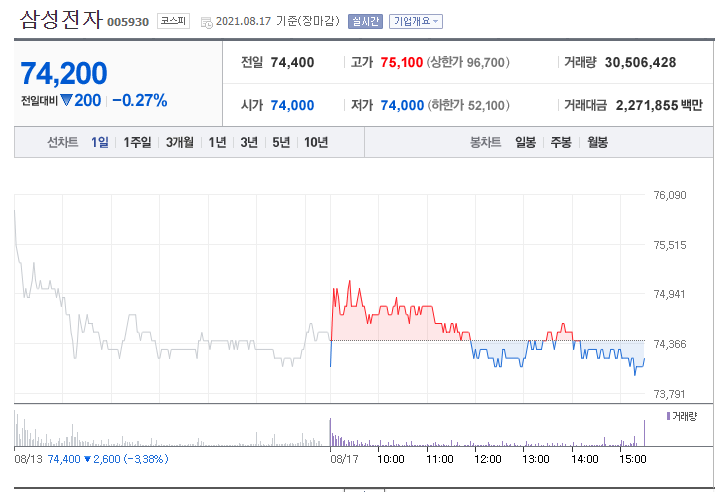Switch to the 주봉 candlestick chart
The width and height of the screenshot is (715, 492).
[x=561, y=142]
